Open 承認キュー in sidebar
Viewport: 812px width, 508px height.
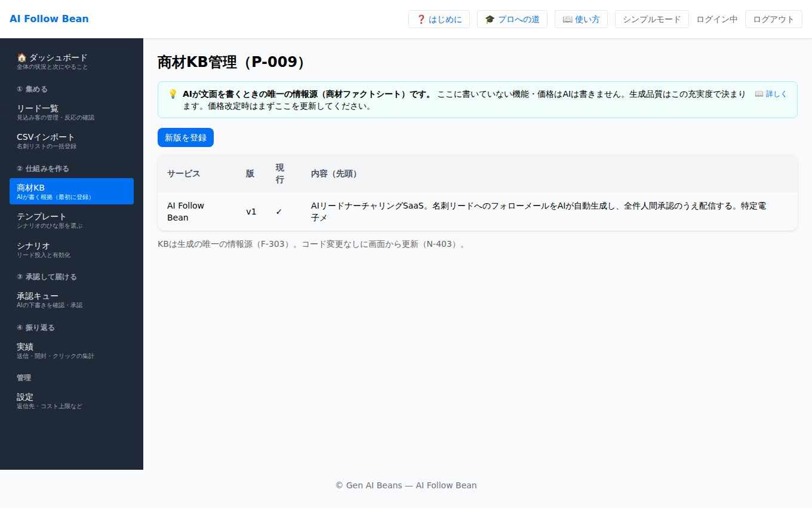coord(72,300)
